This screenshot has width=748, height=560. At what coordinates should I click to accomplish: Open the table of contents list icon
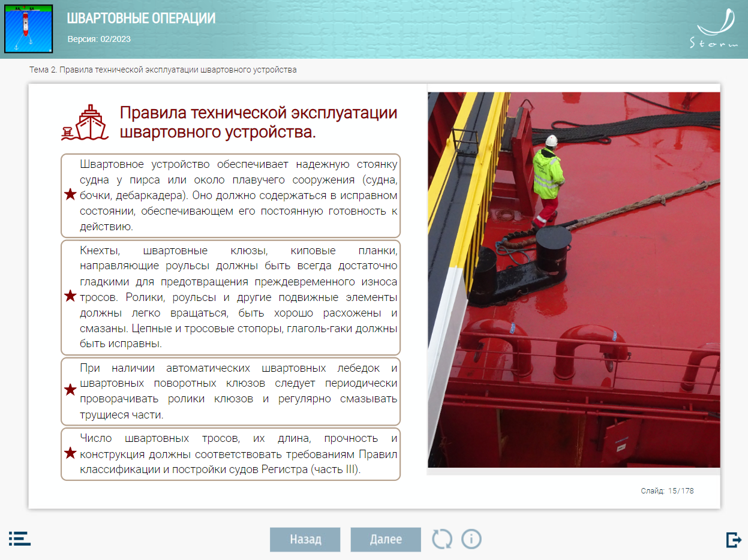20,538
